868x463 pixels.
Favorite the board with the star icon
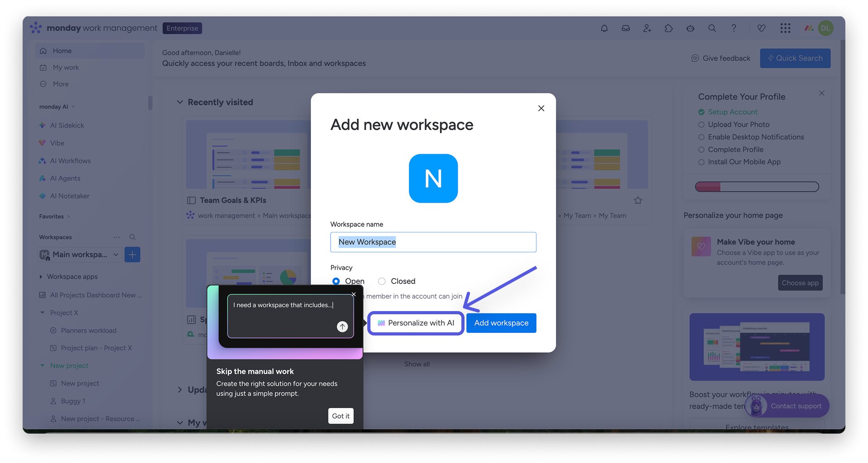pyautogui.click(x=638, y=200)
